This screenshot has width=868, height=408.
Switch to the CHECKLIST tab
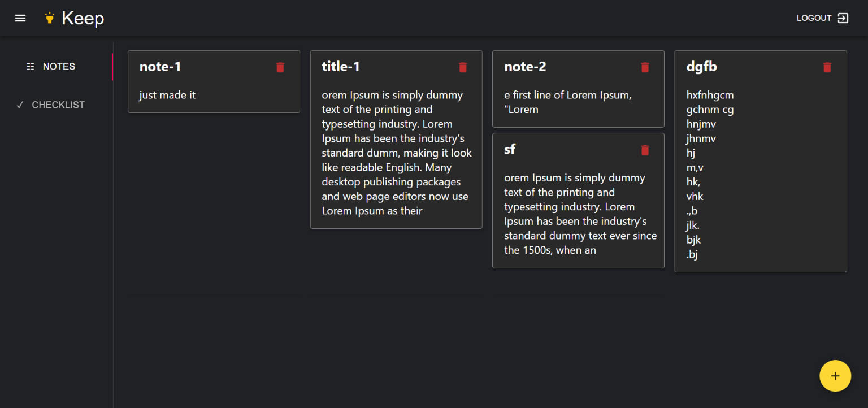point(57,105)
